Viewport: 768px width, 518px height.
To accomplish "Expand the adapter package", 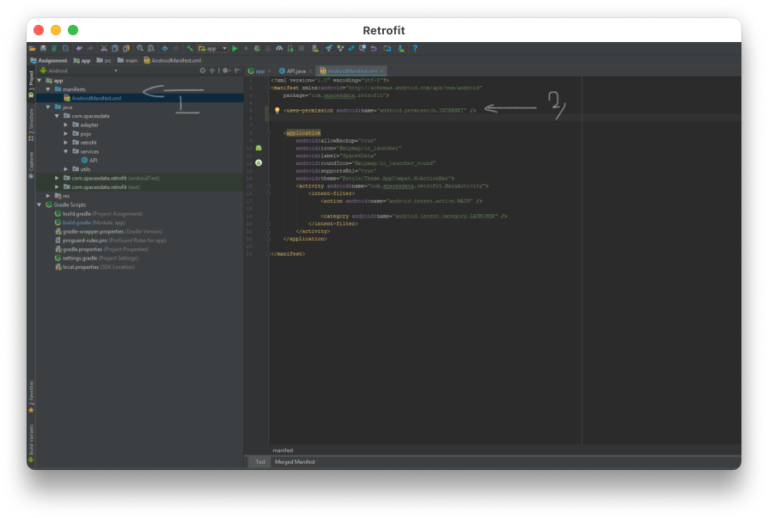I will [66, 125].
